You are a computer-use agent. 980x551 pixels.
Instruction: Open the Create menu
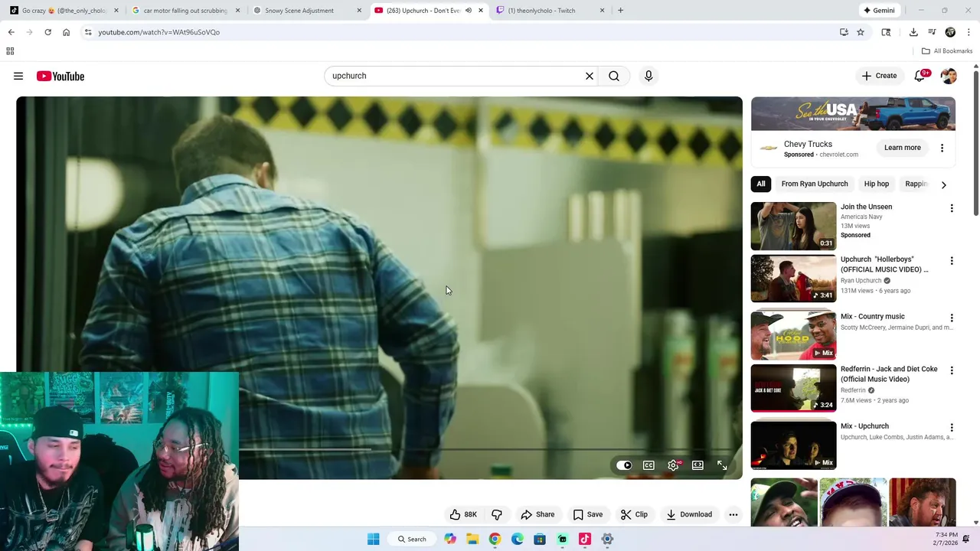pos(879,76)
